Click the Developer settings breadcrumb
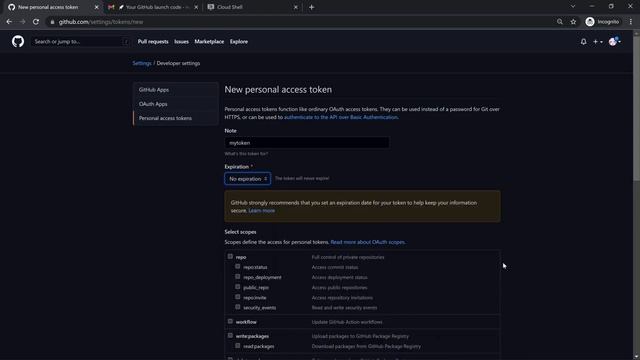The image size is (640, 360). (178, 63)
